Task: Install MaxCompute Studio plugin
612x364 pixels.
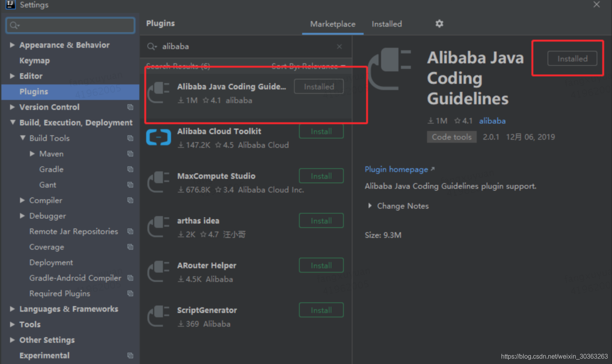Action: tap(321, 176)
